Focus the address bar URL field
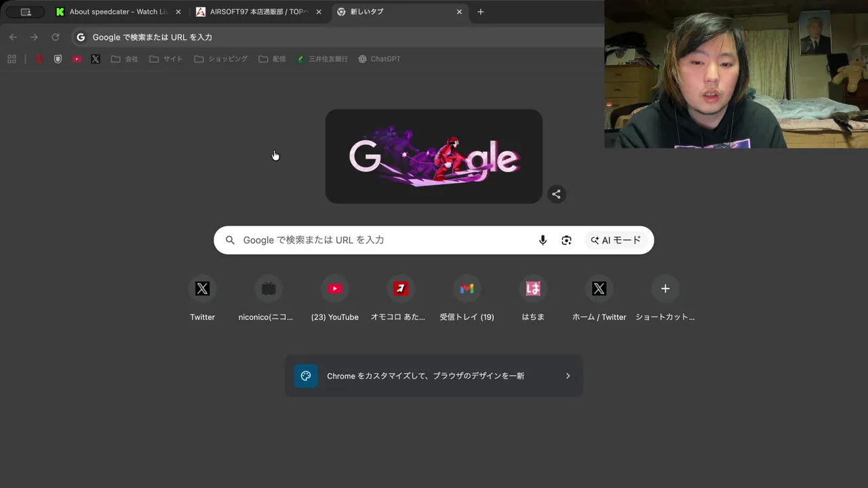868x488 pixels. point(337,37)
